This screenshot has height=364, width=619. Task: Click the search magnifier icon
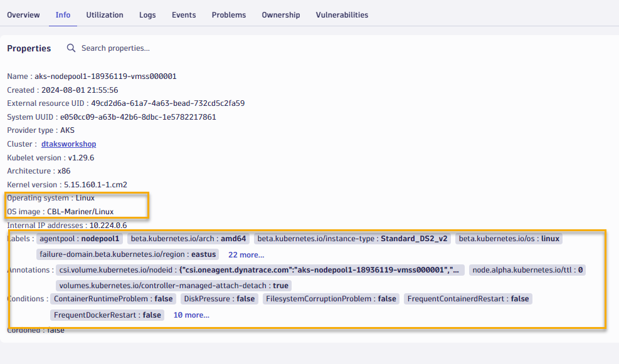71,48
